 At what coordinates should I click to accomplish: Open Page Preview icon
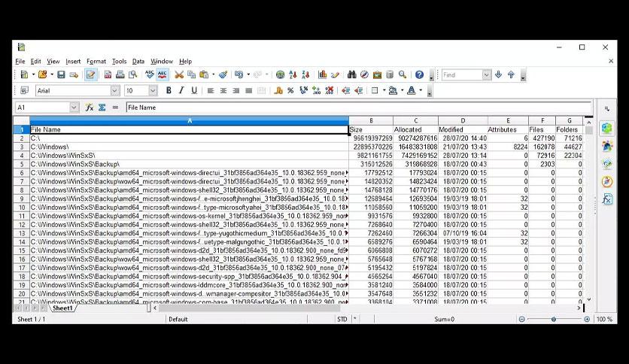[132, 74]
